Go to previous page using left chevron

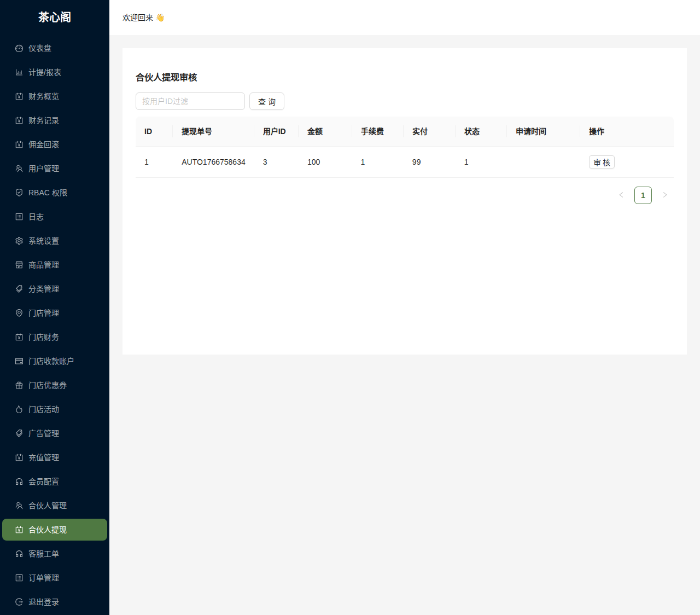click(621, 195)
